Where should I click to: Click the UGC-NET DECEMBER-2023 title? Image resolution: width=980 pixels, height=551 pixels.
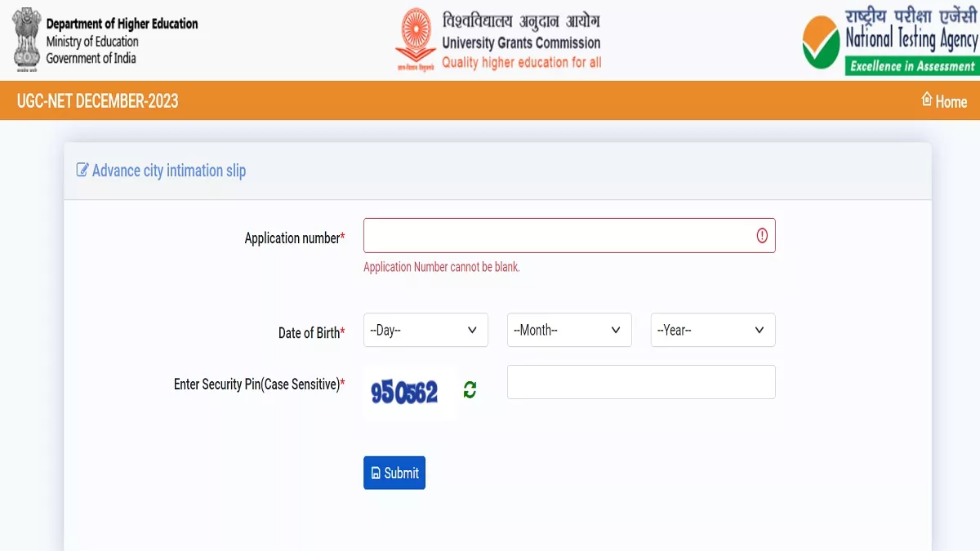click(x=97, y=101)
